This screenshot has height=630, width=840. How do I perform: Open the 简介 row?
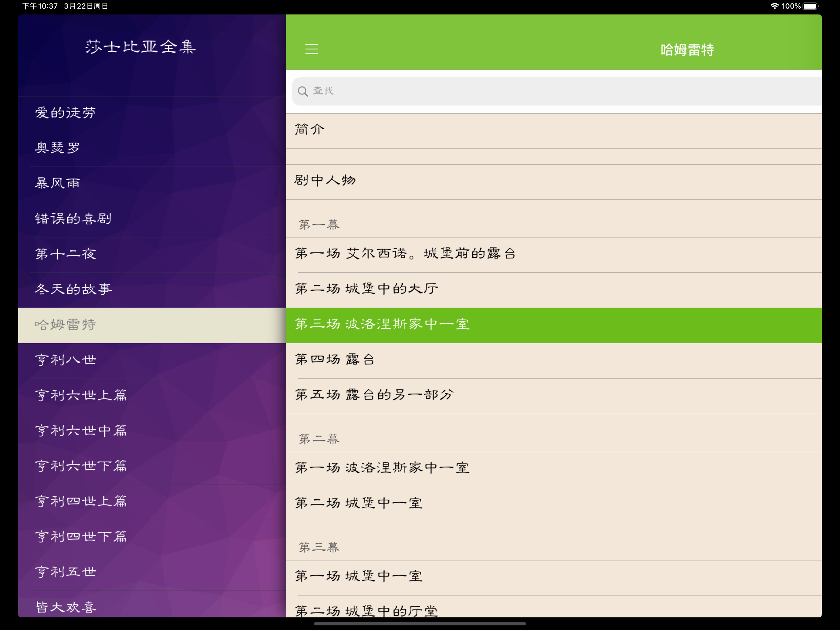554,131
